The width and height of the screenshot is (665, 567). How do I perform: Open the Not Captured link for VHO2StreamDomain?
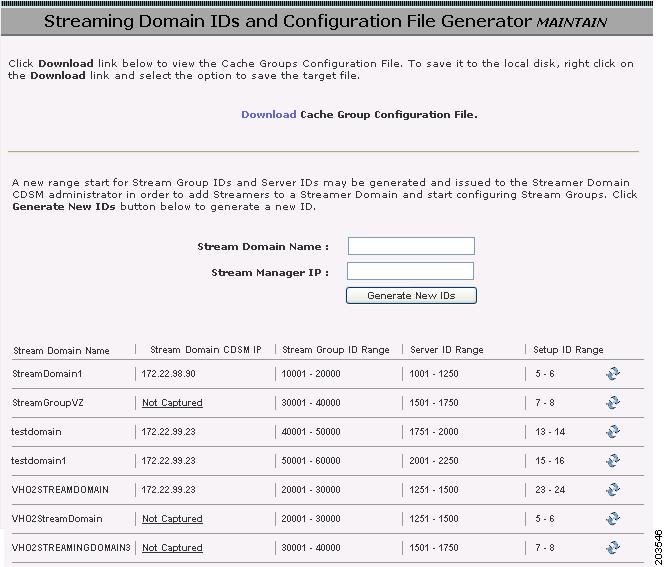[172, 519]
